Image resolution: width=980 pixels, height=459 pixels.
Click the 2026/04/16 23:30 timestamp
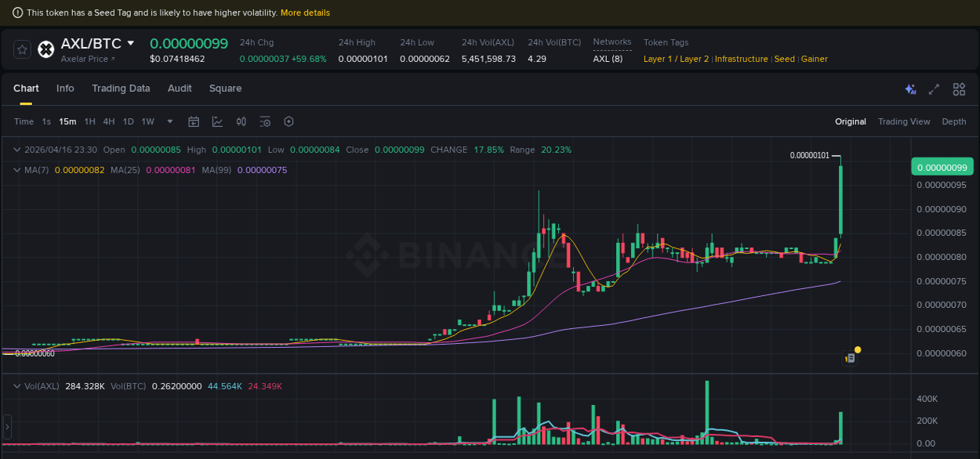60,150
